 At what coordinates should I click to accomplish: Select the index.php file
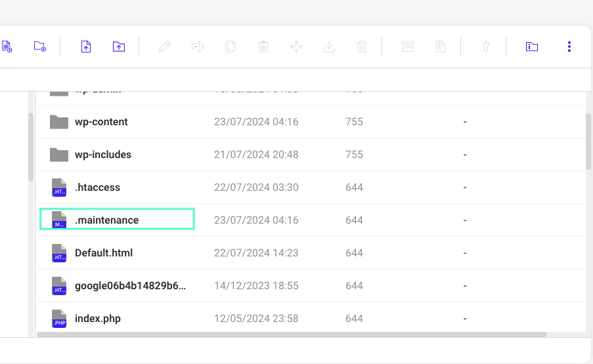tap(97, 319)
